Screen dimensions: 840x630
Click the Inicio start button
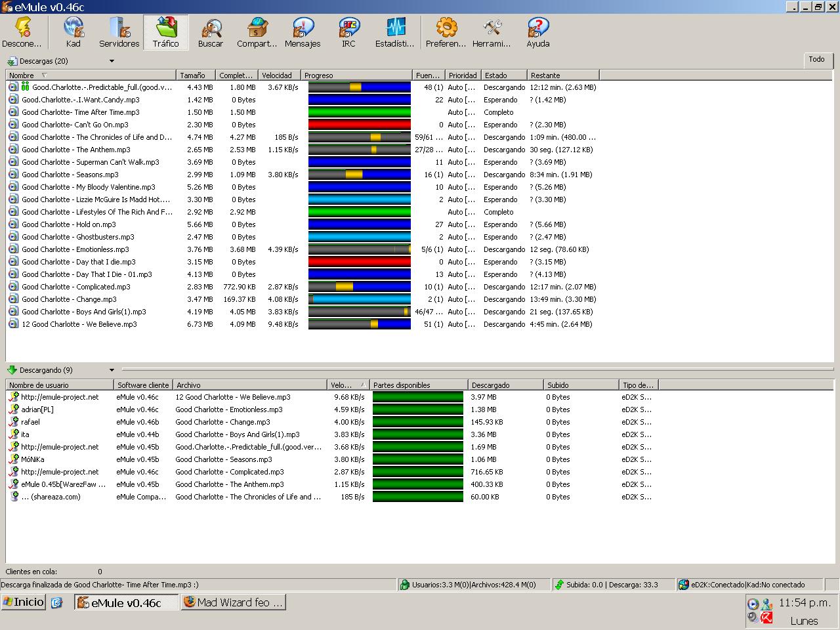tap(23, 602)
